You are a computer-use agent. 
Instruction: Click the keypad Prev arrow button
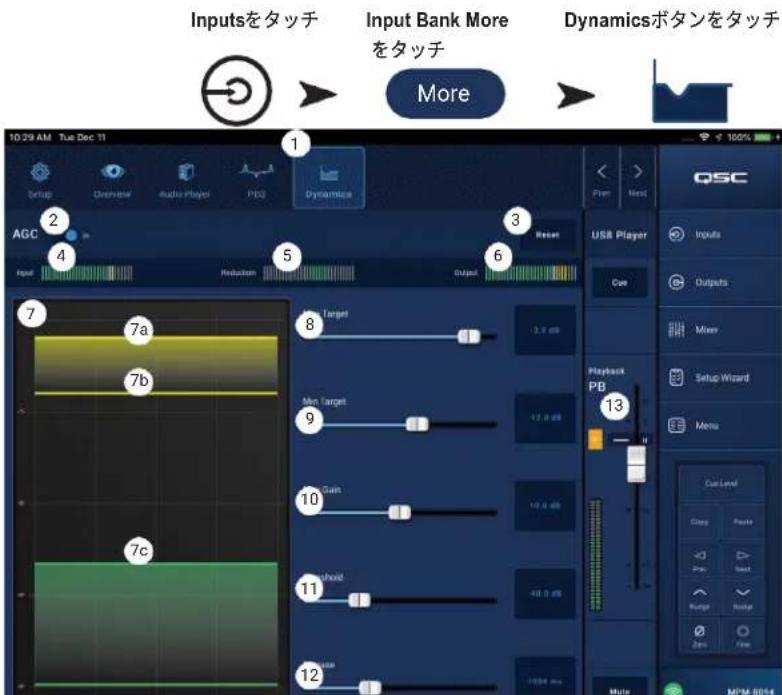(699, 560)
